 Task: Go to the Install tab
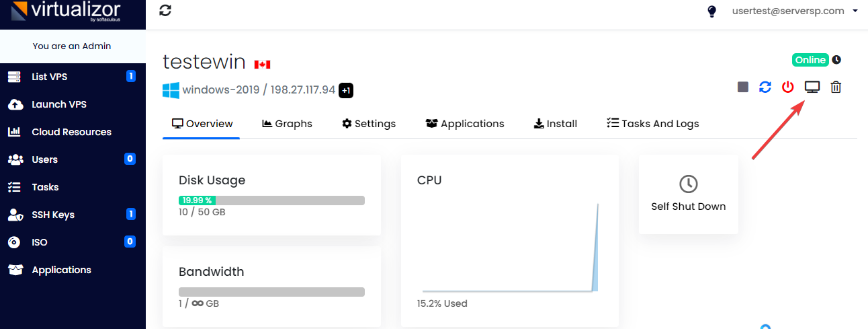(556, 124)
